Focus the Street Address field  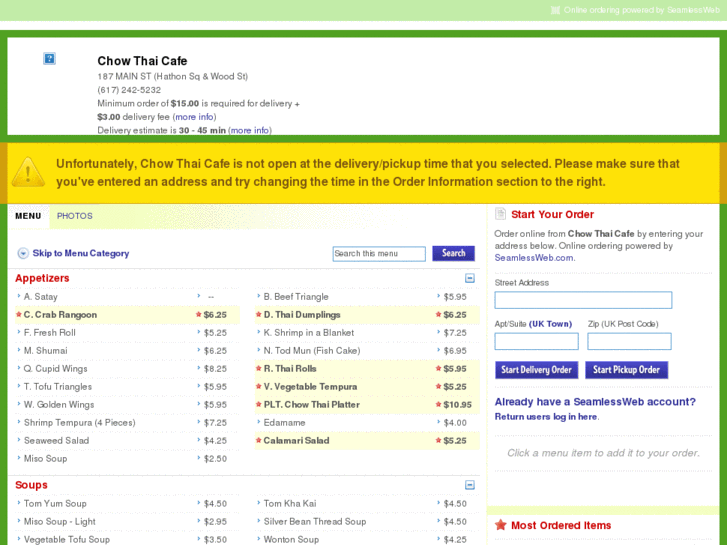[x=583, y=300]
